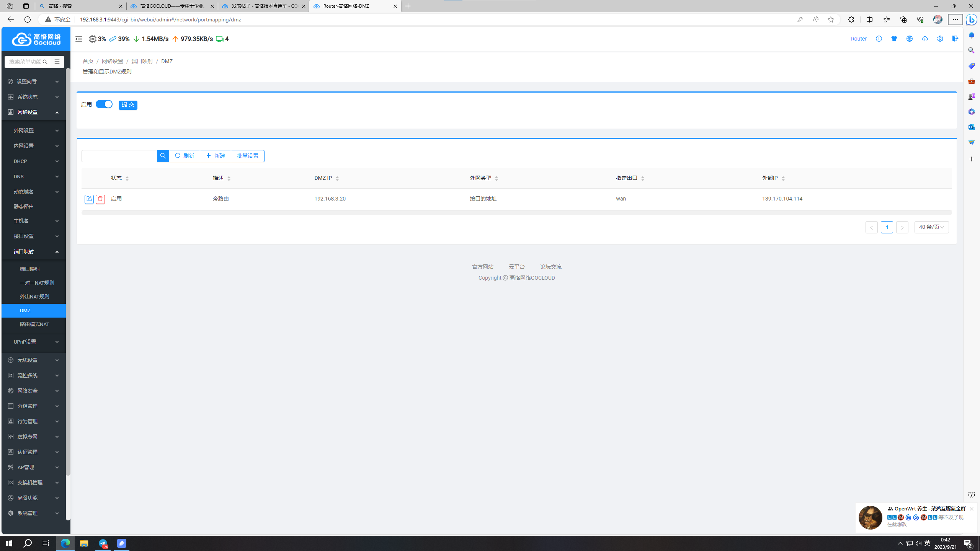Click the cloud upload icon in the header

tap(925, 39)
